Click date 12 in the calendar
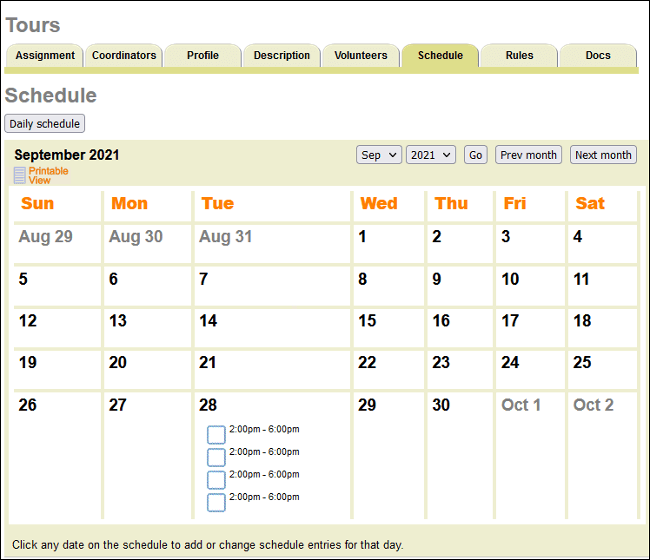Screen dimensions: 650x560 click(28, 321)
